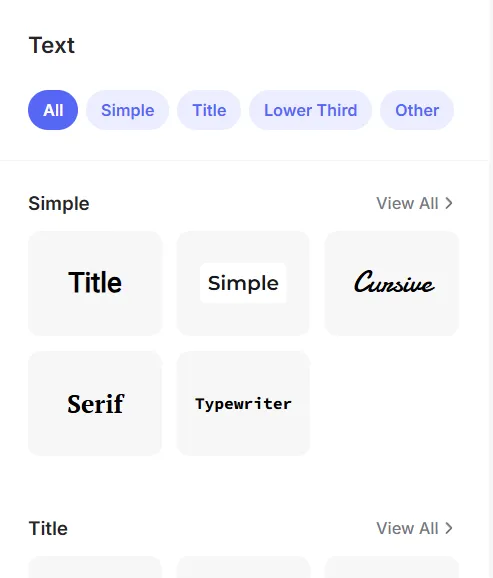Expand Title section via chevron arrow

pos(449,529)
